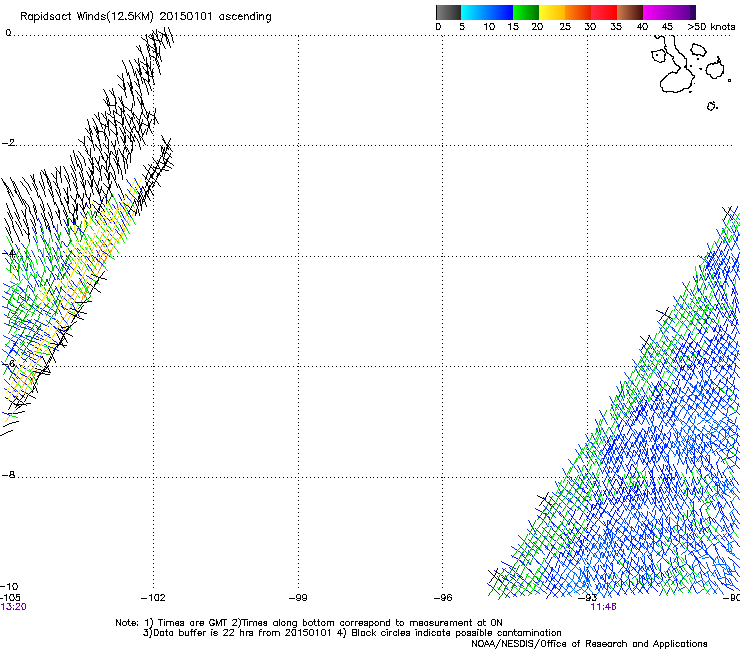
Task: Select the orange 25-30 knots color swatch
Action: (578, 12)
